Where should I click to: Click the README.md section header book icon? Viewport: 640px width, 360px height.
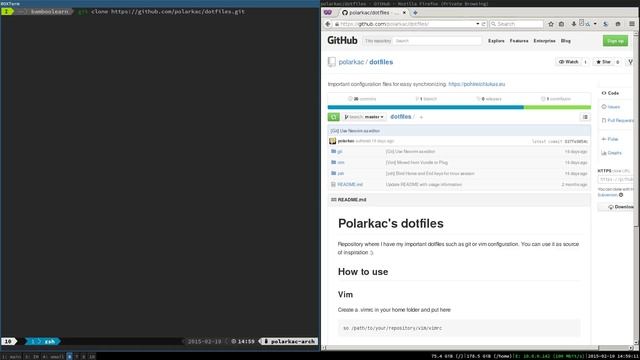click(x=333, y=200)
